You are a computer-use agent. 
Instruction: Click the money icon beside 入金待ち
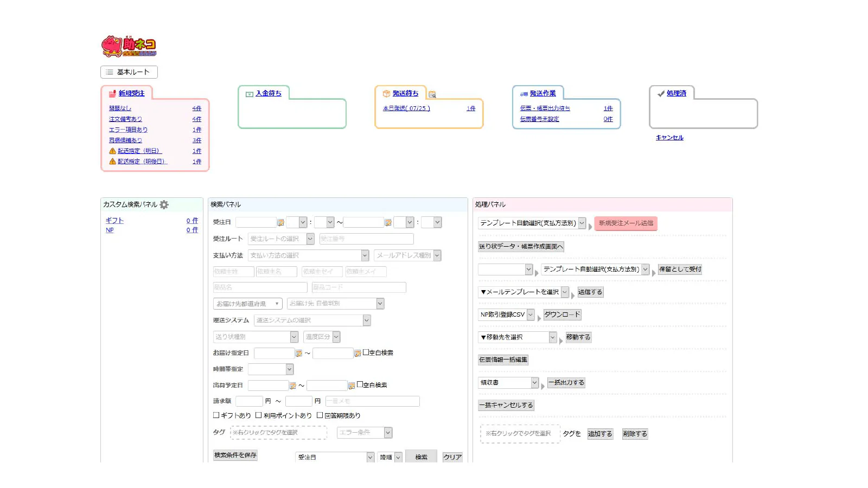[x=250, y=94]
